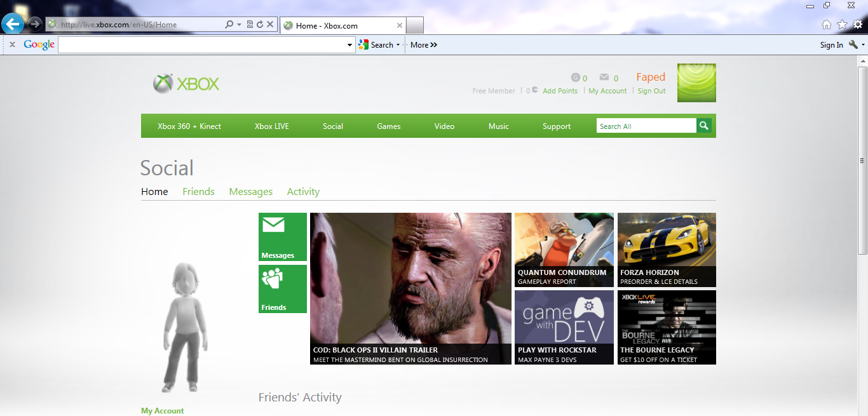Stop loading with the X in address bar
This screenshot has width=868, height=416.
(270, 25)
